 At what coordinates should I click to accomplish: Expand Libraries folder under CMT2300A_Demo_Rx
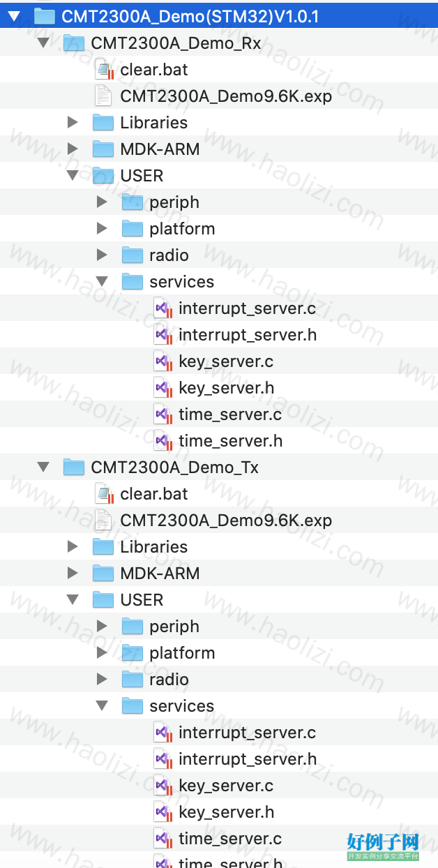click(x=73, y=122)
